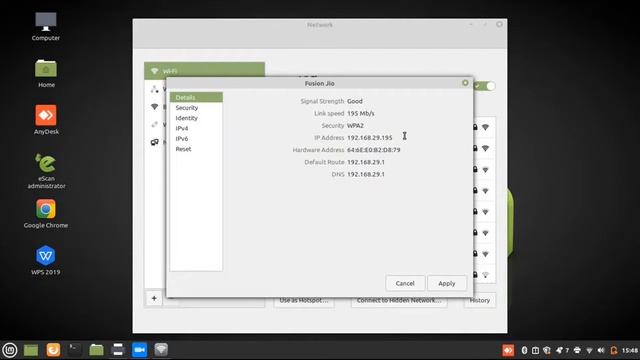Viewport: 640px width, 360px height.
Task: Click the Network settings taskbar window icon
Action: [x=161, y=350]
